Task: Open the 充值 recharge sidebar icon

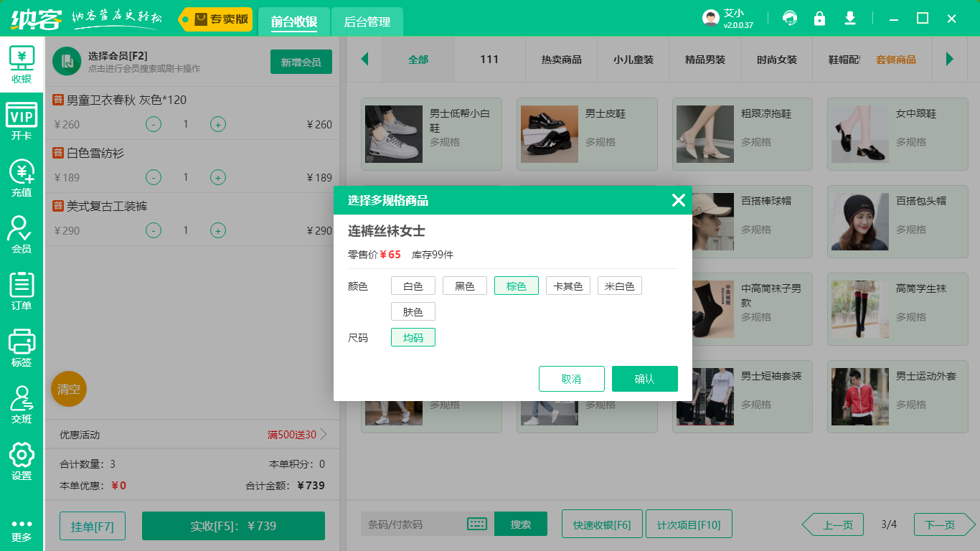Action: (22, 177)
